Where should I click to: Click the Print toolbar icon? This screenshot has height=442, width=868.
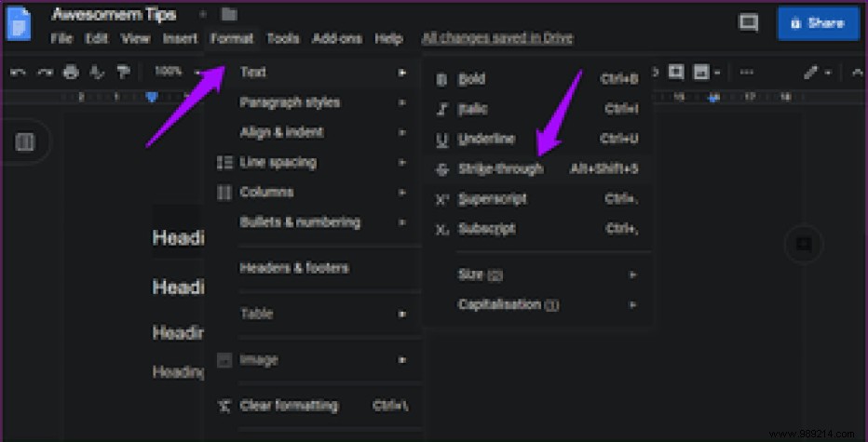pyautogui.click(x=71, y=72)
